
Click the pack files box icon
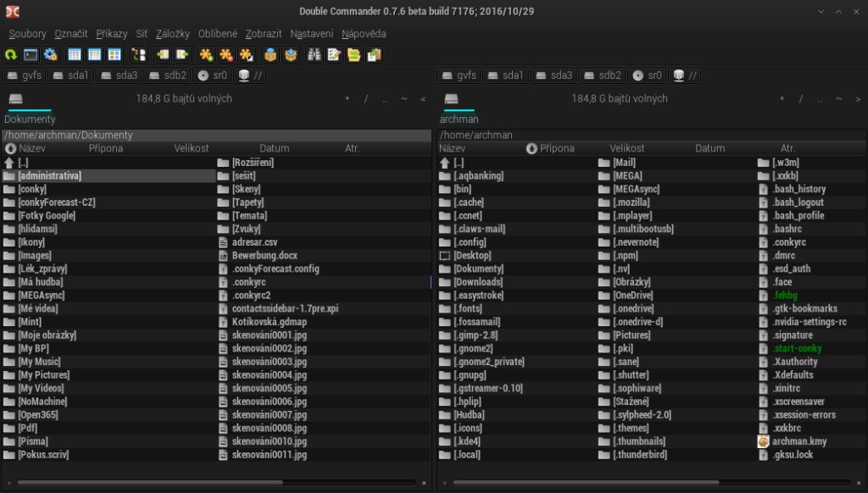pyautogui.click(x=270, y=54)
